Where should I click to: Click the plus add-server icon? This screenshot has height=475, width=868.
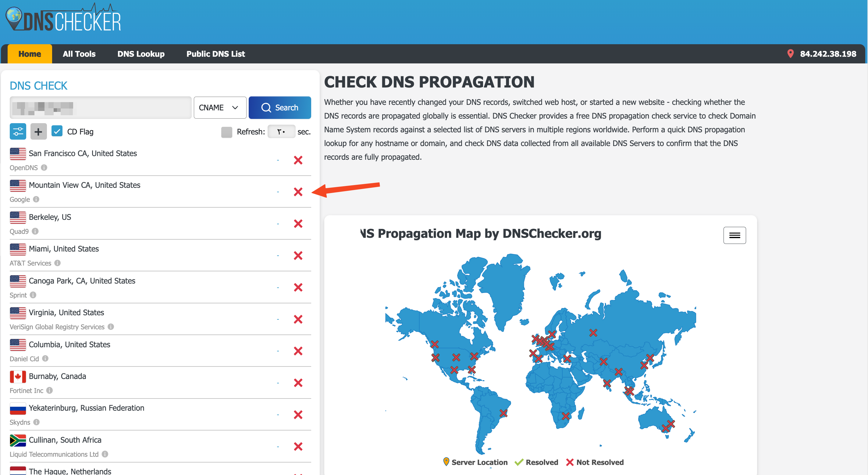pos(38,131)
